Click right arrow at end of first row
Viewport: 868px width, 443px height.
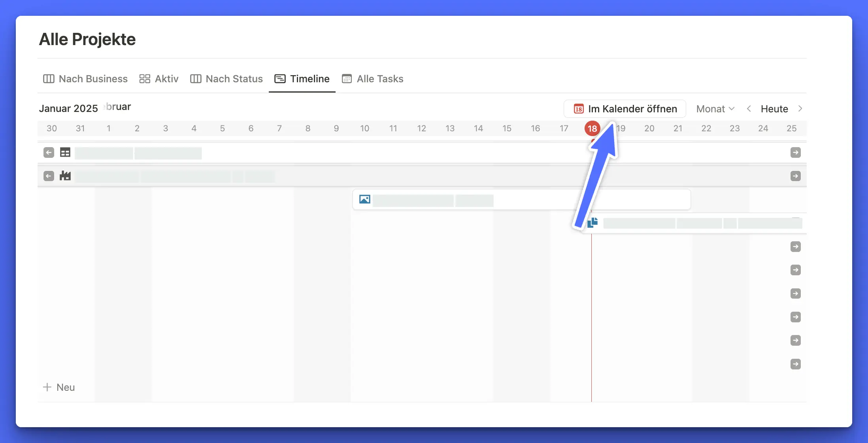[795, 152]
